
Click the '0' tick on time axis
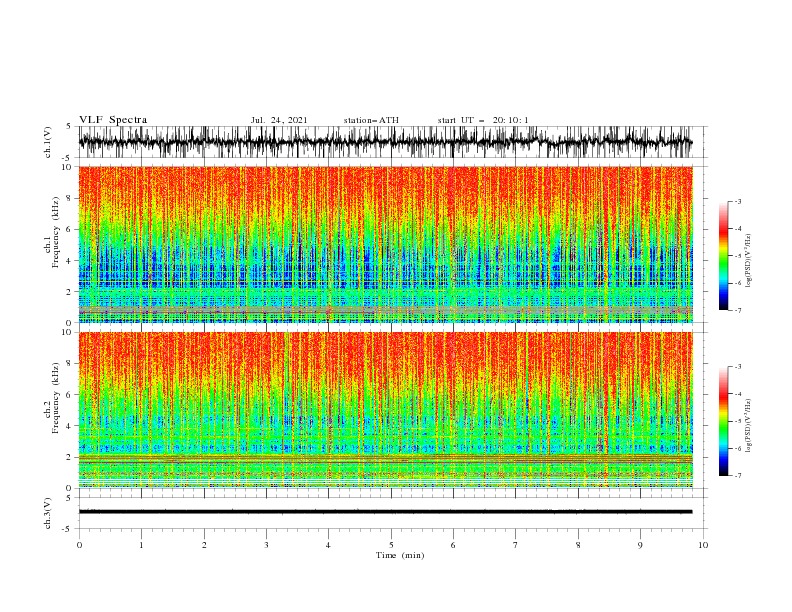(79, 545)
